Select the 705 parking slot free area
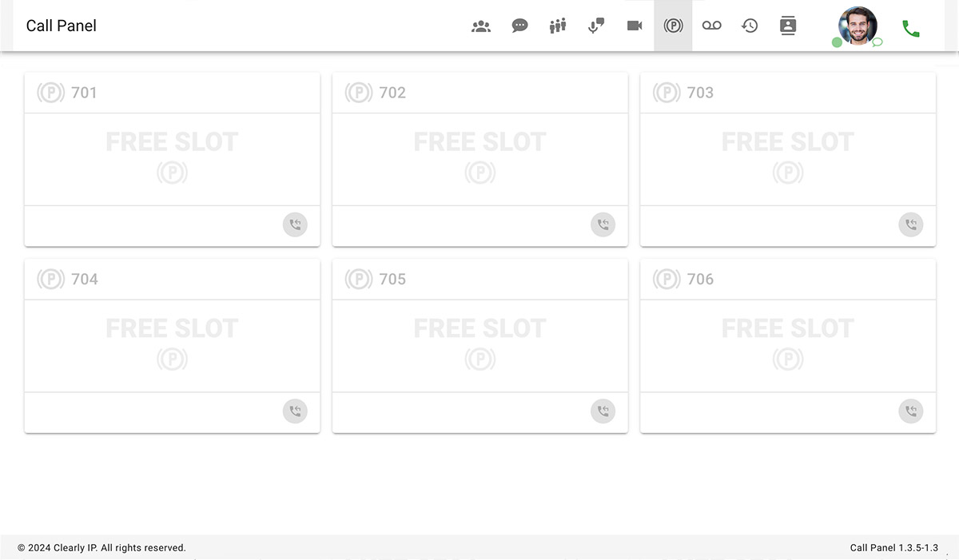The height and width of the screenshot is (560, 959). point(479,345)
